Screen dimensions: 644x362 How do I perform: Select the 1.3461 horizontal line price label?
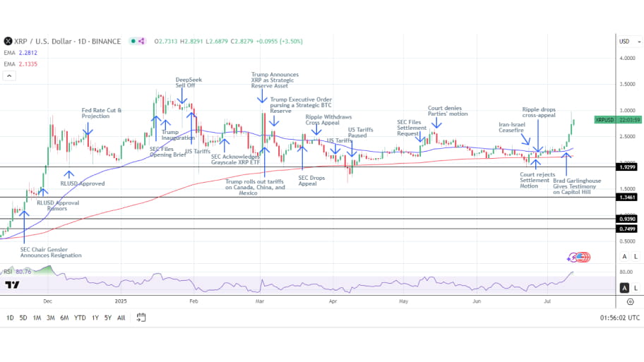[627, 198]
